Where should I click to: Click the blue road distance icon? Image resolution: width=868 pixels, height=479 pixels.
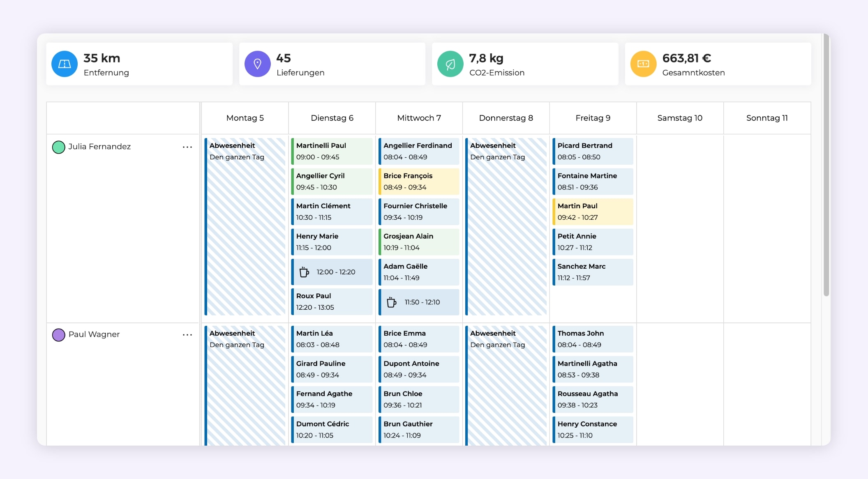click(x=65, y=64)
